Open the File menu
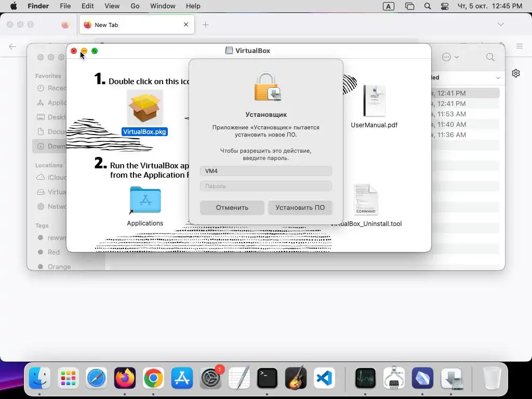Image resolution: width=532 pixels, height=399 pixels. click(65, 6)
